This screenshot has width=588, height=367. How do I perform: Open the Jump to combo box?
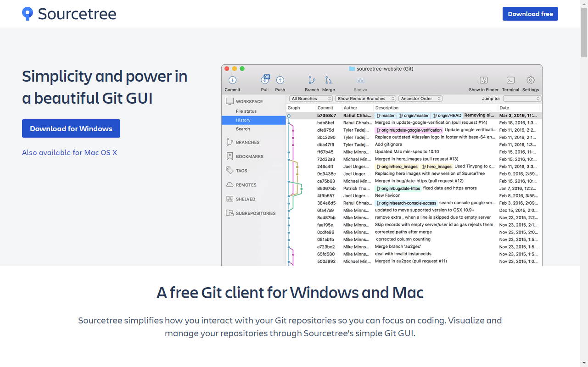(522, 99)
